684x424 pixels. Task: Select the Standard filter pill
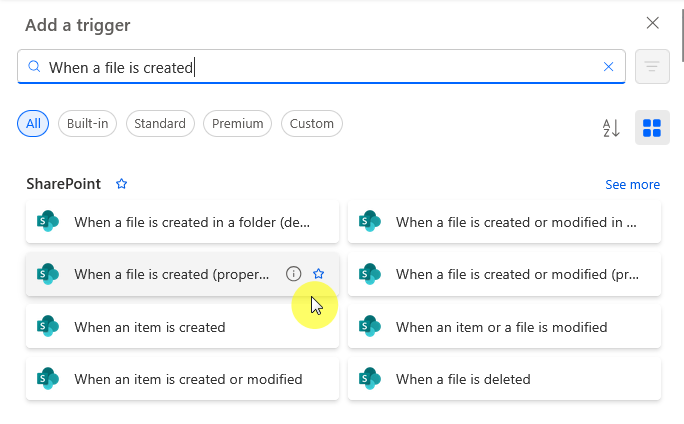coord(160,123)
